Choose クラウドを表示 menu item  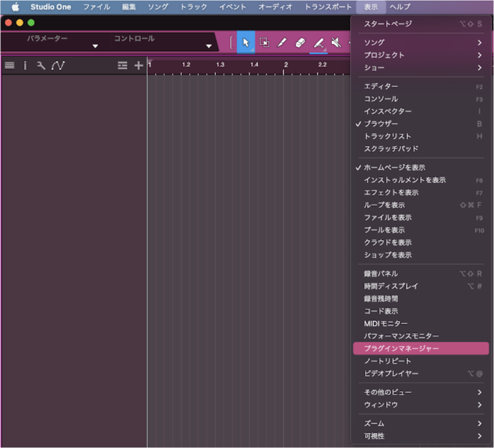(421, 242)
